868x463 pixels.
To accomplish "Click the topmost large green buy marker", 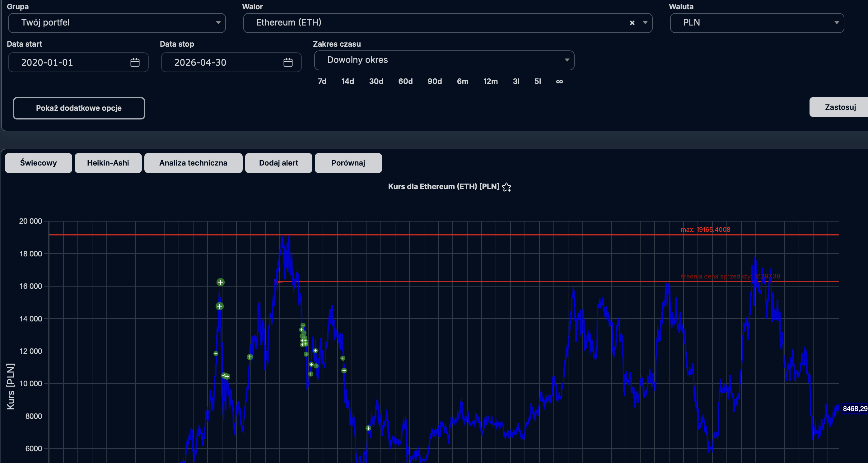I will 220,282.
